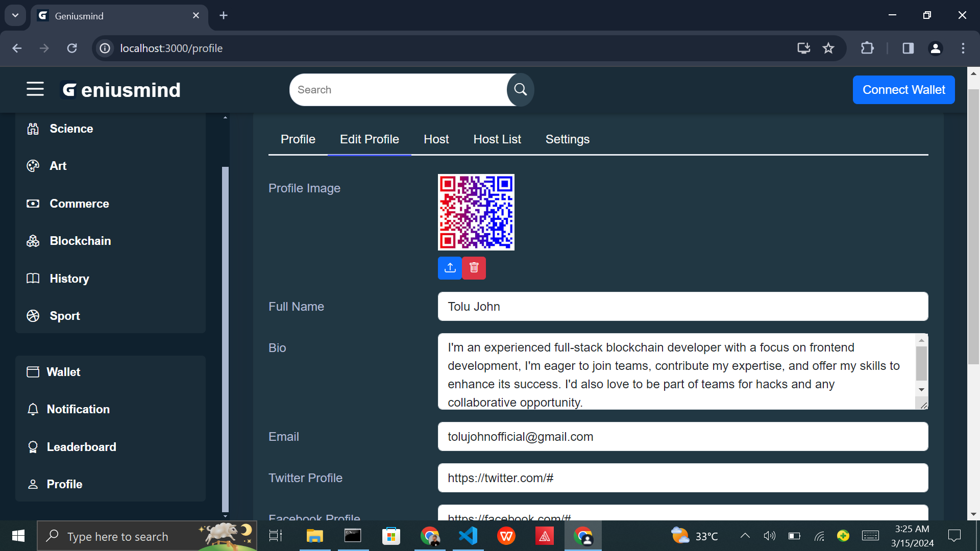The image size is (980, 551).
Task: Open the hamburger menu icon
Action: (x=35, y=89)
